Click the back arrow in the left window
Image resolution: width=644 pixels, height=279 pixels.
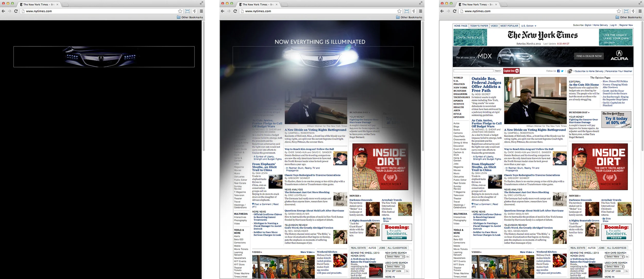tap(3, 11)
